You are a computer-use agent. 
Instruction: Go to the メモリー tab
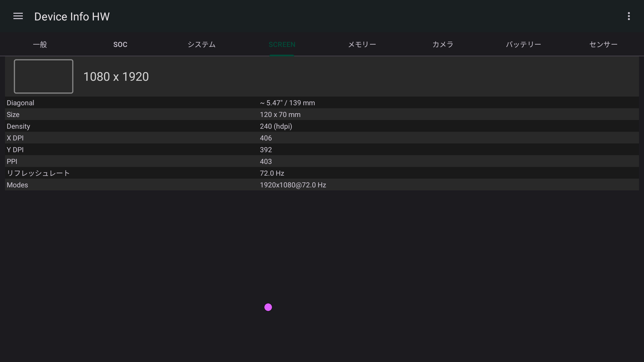tap(362, 44)
